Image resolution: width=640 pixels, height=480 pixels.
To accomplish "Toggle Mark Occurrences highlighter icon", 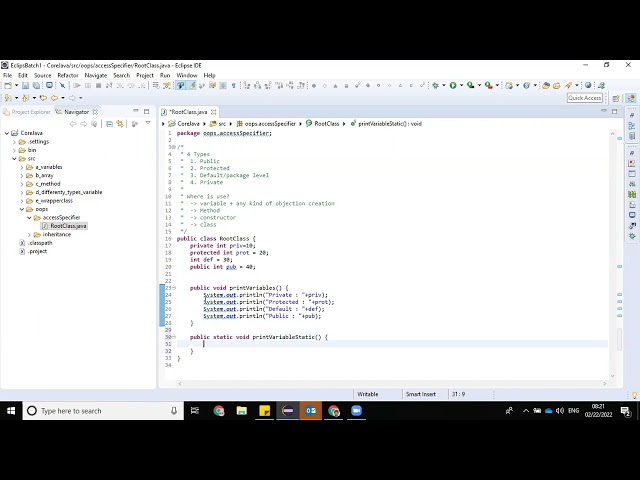I will (191, 85).
